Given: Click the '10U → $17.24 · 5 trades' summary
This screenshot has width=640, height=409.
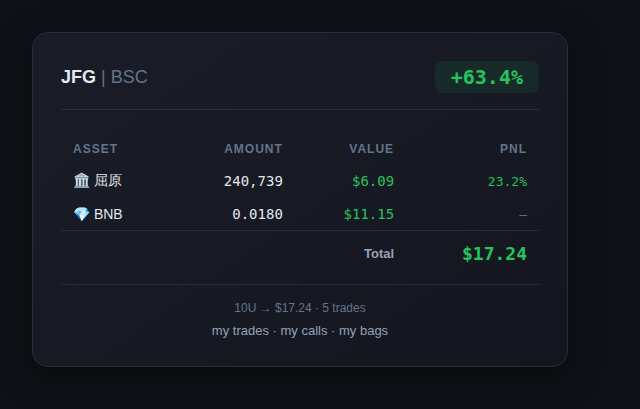Looking at the screenshot, I should (300, 308).
